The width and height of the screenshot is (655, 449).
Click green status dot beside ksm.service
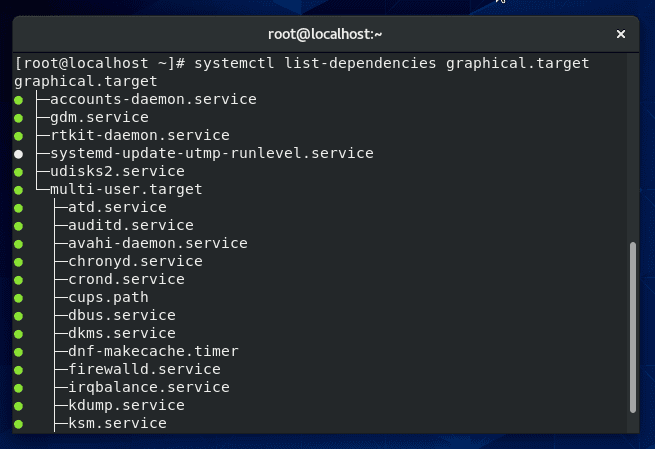[x=18, y=424]
